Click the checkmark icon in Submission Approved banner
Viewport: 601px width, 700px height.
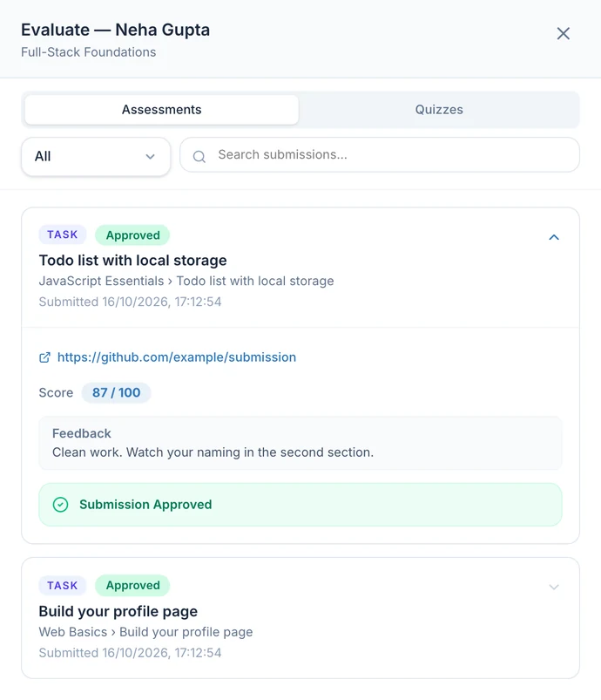61,505
